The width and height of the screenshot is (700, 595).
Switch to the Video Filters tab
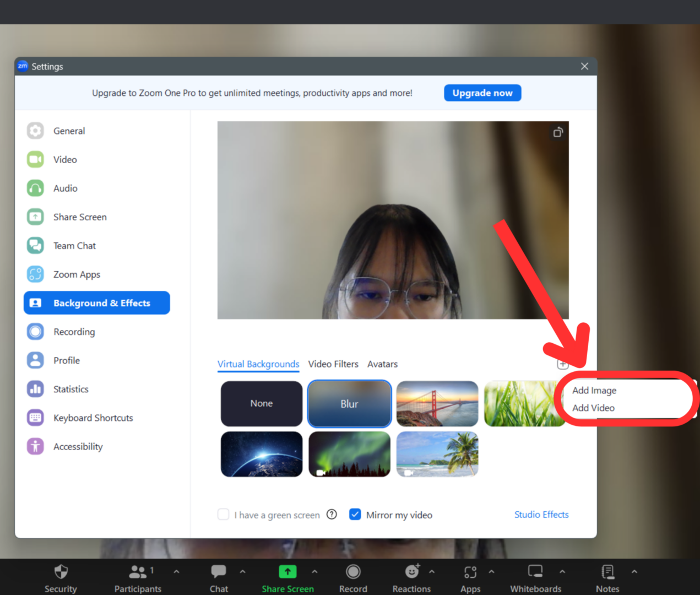tap(333, 364)
